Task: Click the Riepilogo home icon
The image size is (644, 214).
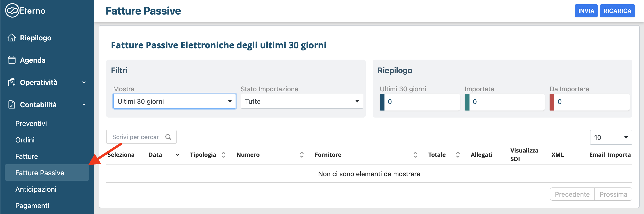Action: pos(12,38)
